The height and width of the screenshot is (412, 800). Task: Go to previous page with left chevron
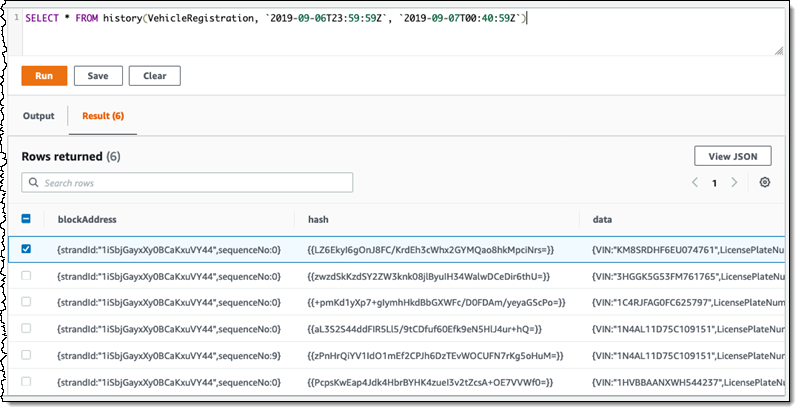pos(696,183)
